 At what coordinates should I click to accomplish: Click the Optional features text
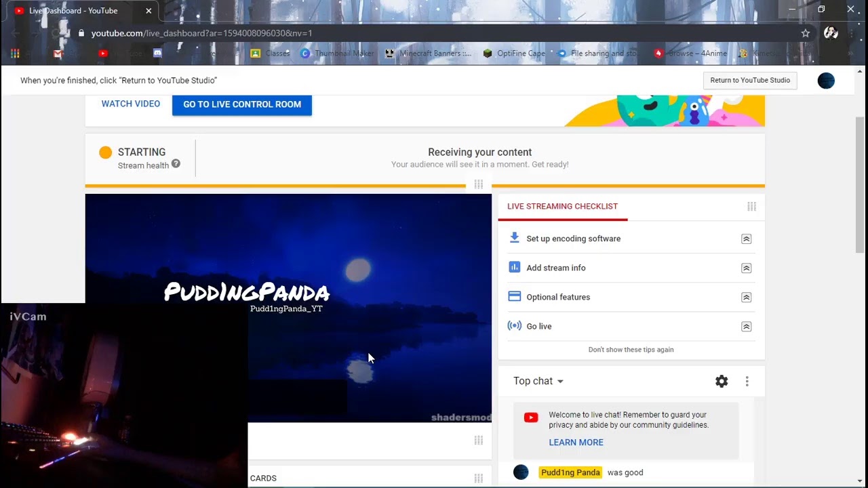558,297
